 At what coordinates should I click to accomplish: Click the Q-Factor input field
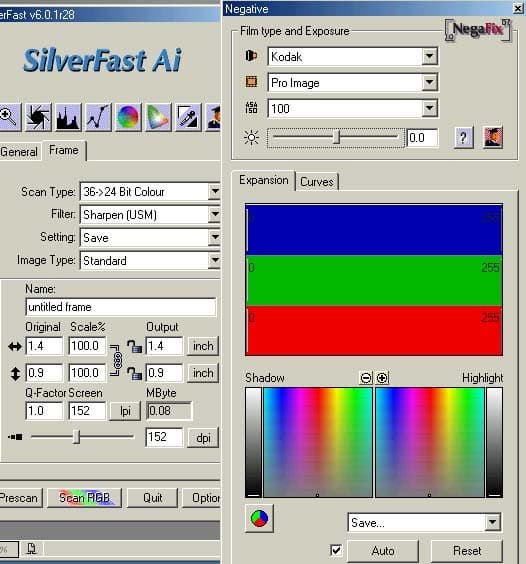point(44,411)
